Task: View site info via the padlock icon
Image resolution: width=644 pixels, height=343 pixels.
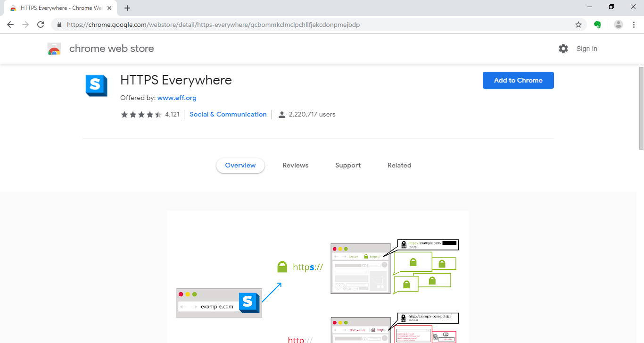Action: 59,25
